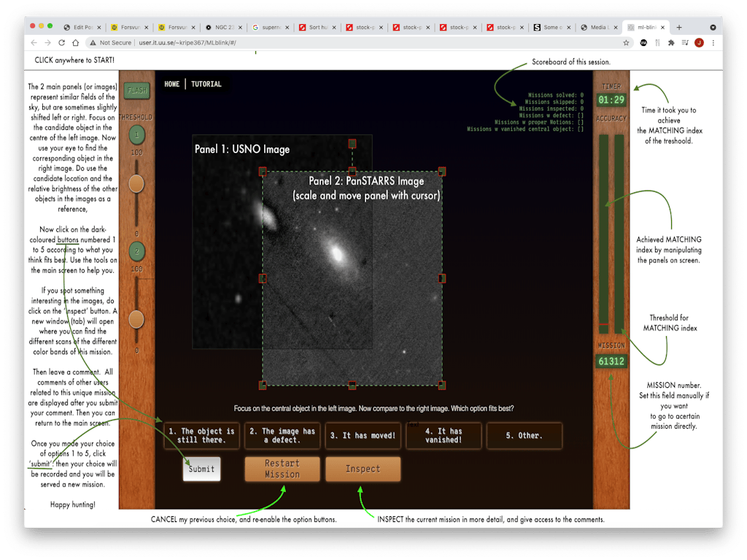Click the upper threshold slider knob
Screen dimensions: 747x560
click(x=136, y=184)
